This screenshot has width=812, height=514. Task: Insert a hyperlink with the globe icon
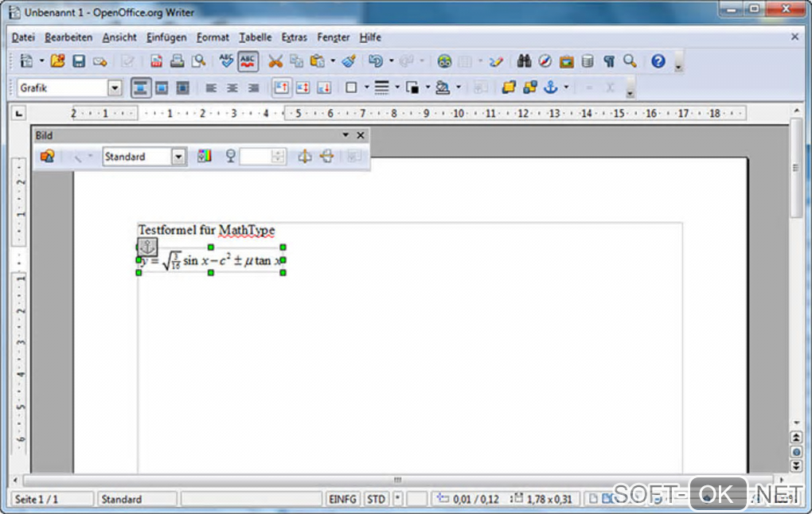[x=443, y=61]
